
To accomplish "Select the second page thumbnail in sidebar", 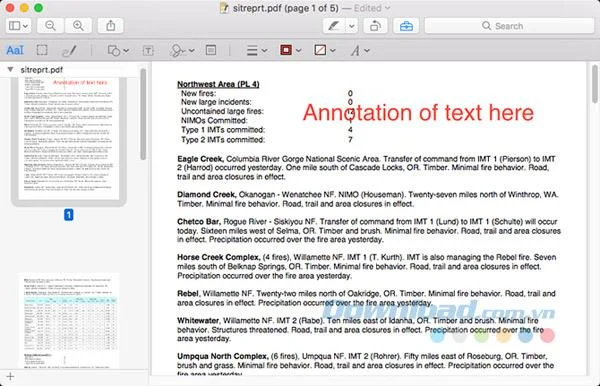I will pos(69,321).
